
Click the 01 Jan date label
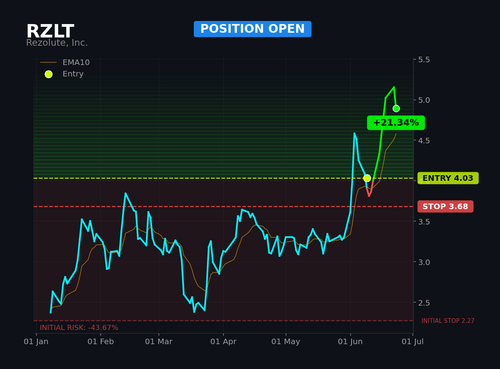point(36,342)
